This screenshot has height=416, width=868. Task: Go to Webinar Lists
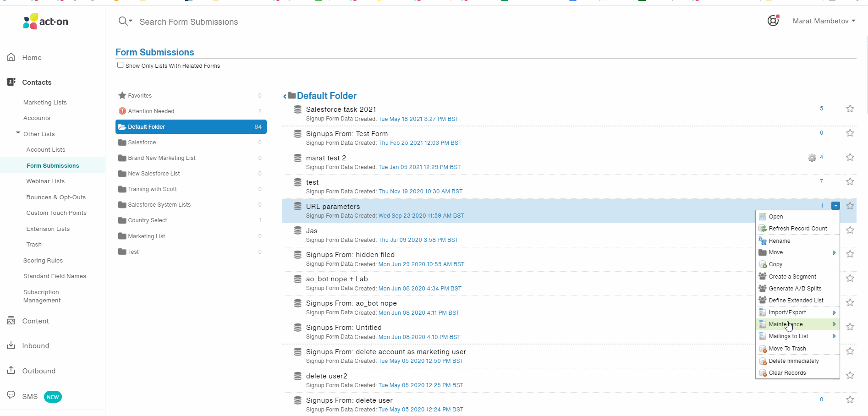(x=45, y=181)
